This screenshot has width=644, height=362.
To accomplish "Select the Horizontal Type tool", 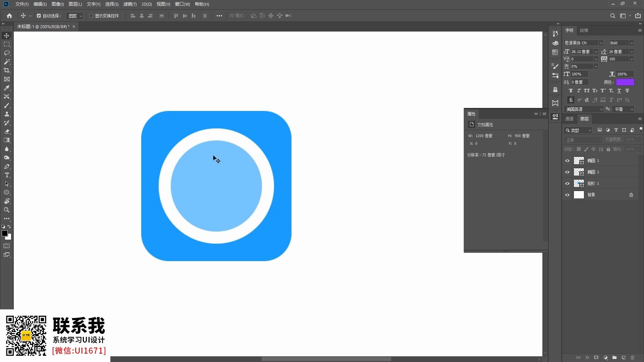I will coord(7,175).
